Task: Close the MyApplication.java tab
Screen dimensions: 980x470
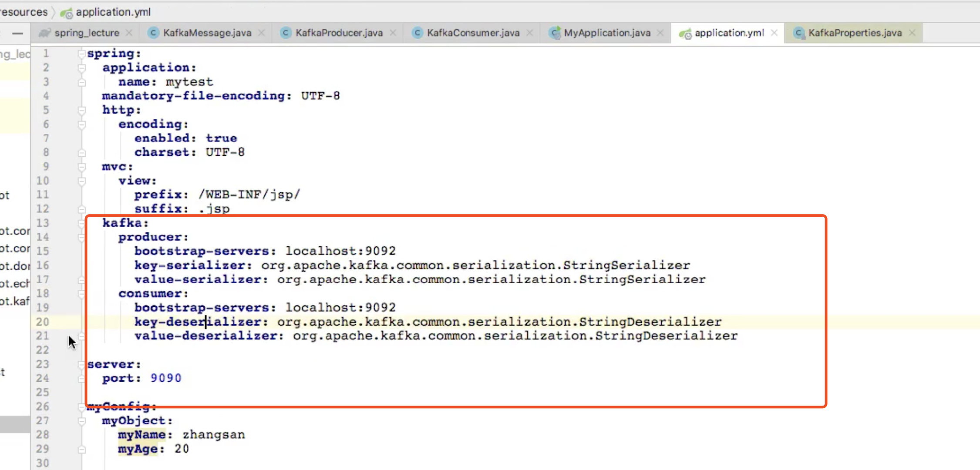Action: point(660,33)
